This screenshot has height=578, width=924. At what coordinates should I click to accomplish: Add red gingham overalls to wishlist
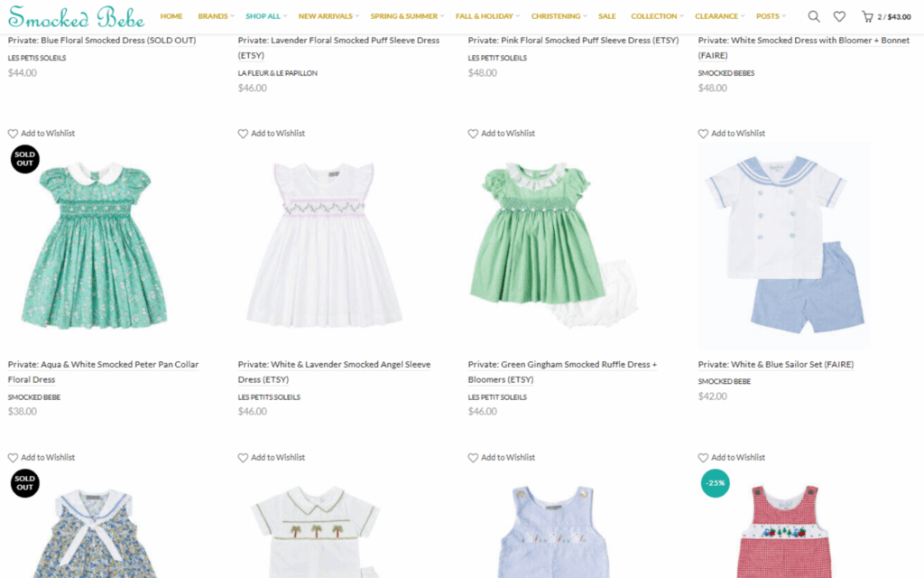coord(732,458)
